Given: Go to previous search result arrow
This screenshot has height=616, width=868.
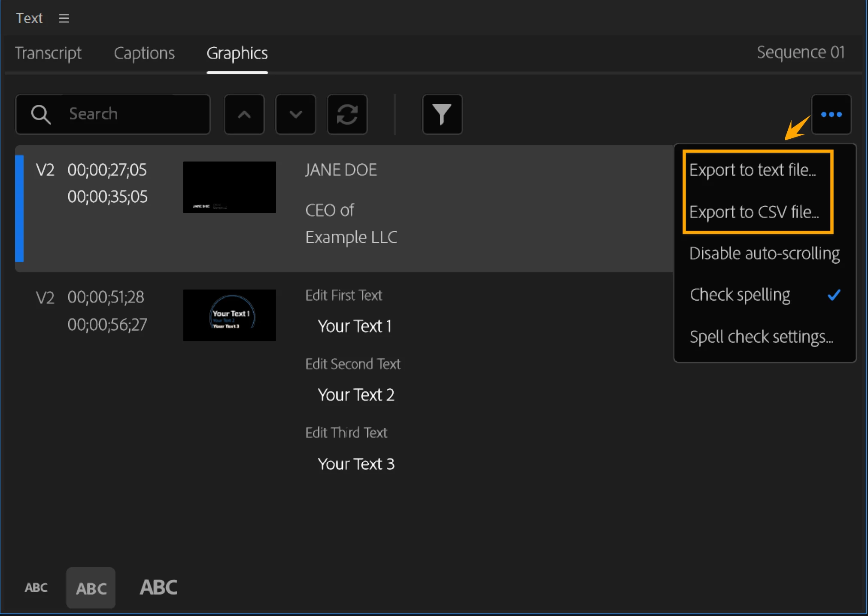Looking at the screenshot, I should pos(244,114).
